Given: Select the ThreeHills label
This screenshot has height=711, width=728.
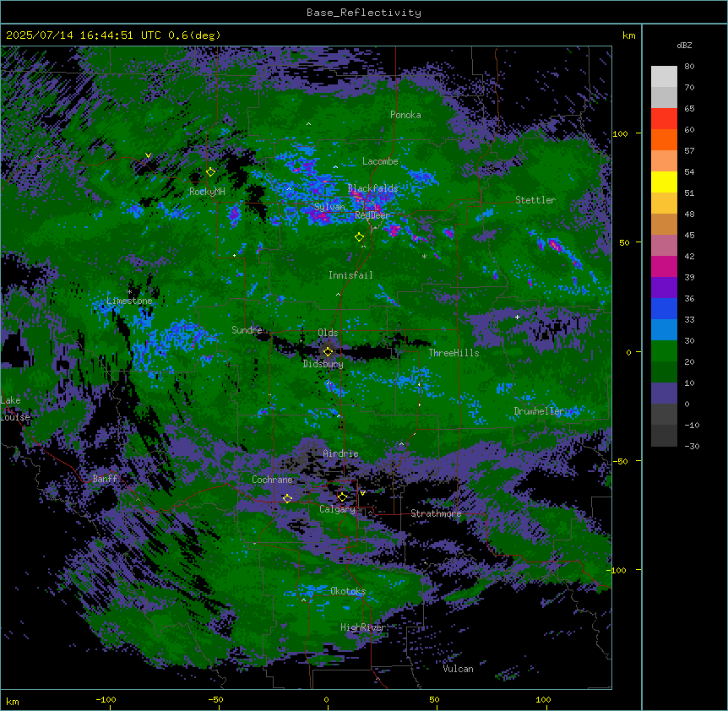Looking at the screenshot, I should [x=454, y=353].
